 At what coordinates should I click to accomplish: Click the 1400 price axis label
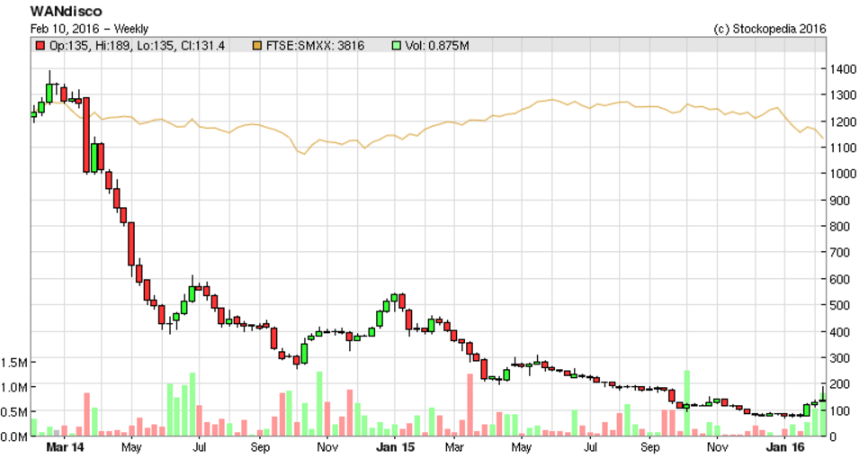843,69
